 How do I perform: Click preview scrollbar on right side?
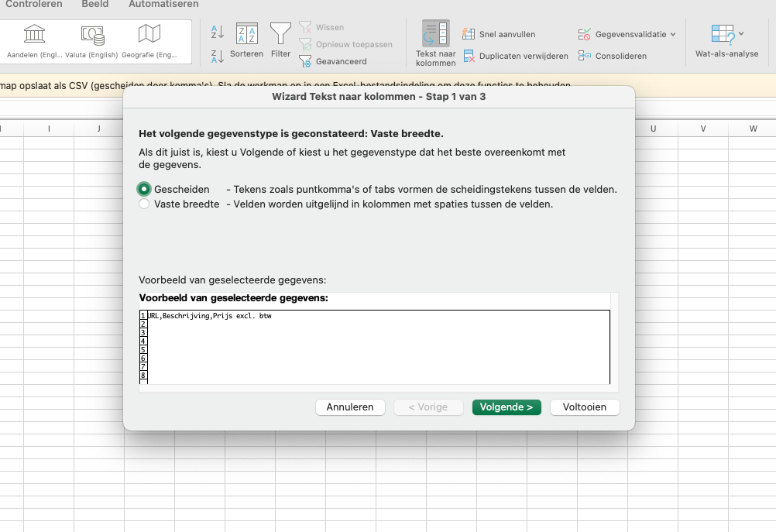coord(614,338)
